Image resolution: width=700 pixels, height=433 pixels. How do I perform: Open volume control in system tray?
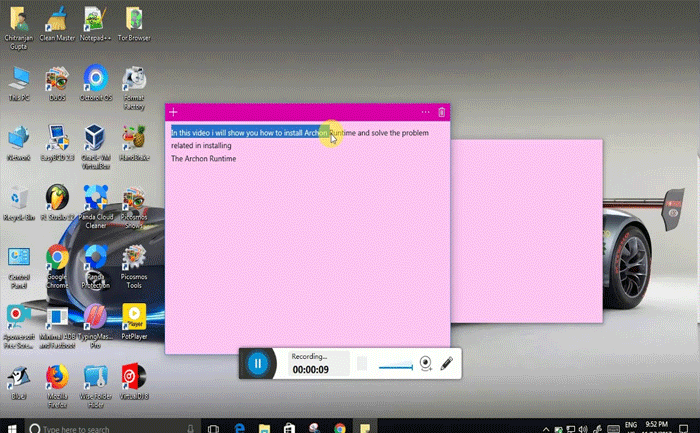click(x=583, y=429)
